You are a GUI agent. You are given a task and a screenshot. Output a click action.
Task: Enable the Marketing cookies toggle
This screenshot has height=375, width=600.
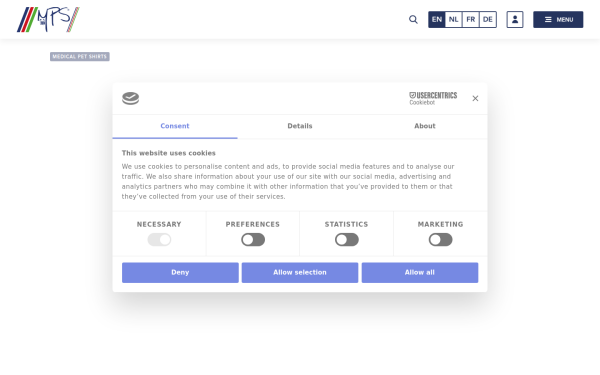(x=440, y=240)
